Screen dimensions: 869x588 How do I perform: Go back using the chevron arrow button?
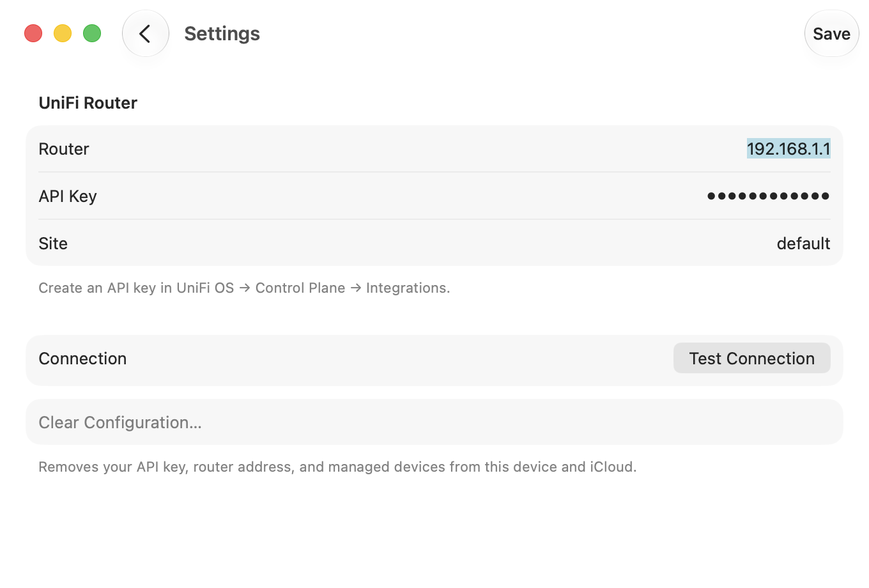[x=146, y=33]
